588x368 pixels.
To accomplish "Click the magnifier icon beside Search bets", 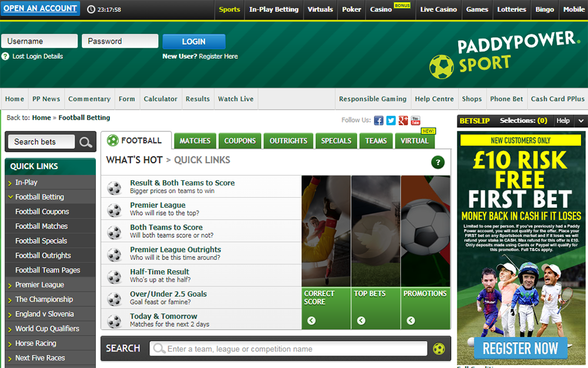I will [85, 142].
